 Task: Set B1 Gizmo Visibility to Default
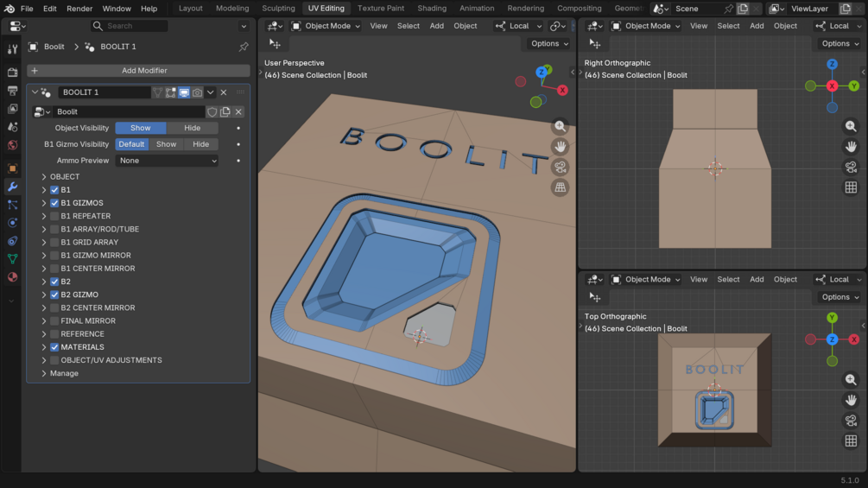[x=132, y=144]
